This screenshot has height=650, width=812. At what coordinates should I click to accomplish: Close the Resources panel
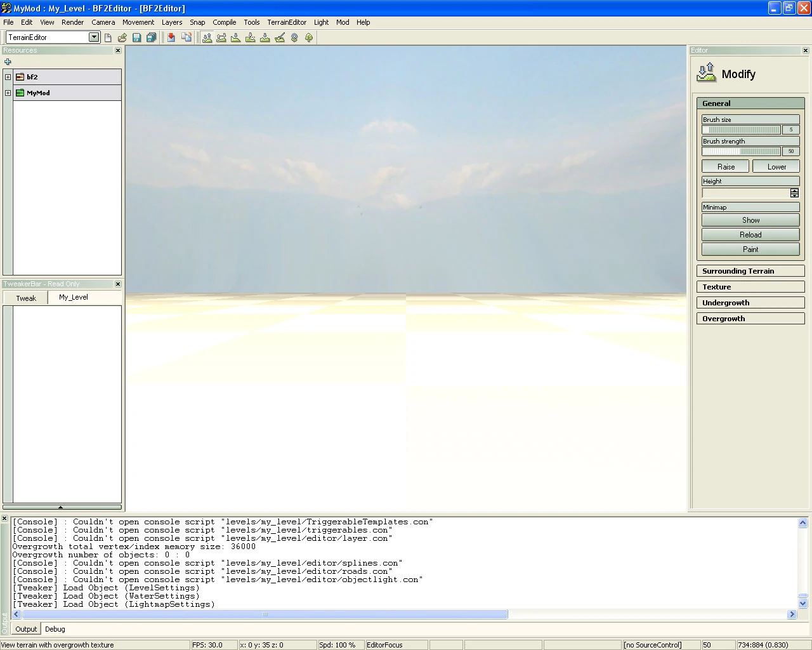[x=117, y=50]
